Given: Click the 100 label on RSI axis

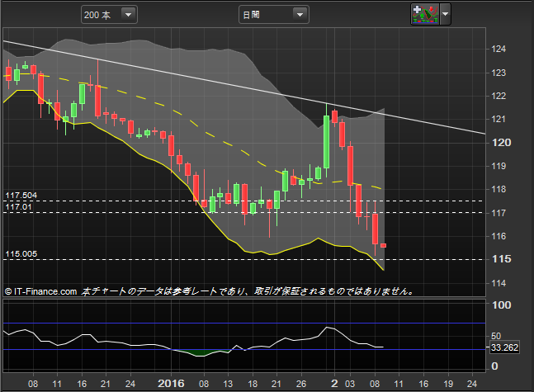Looking at the screenshot, I should [x=501, y=305].
